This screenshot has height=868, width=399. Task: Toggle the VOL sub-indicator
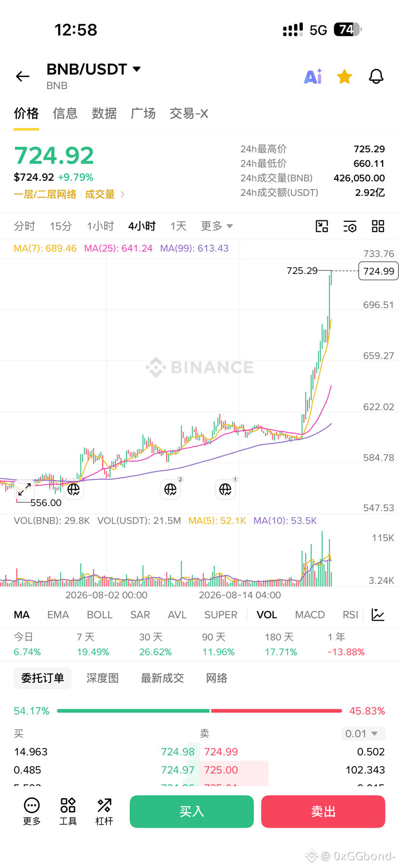(266, 615)
